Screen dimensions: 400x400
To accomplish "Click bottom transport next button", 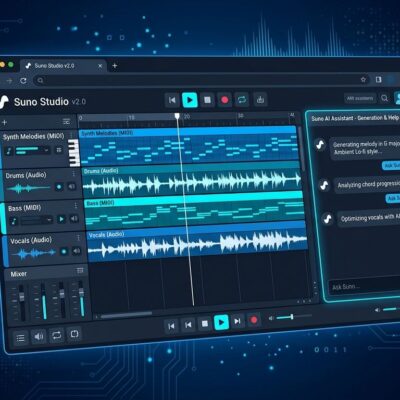I will coord(237,321).
